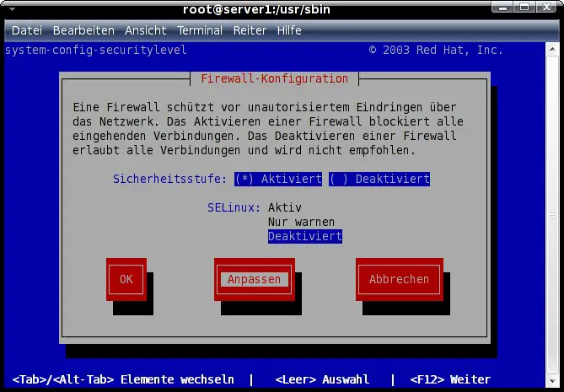Confirm with the OK button

click(x=126, y=279)
